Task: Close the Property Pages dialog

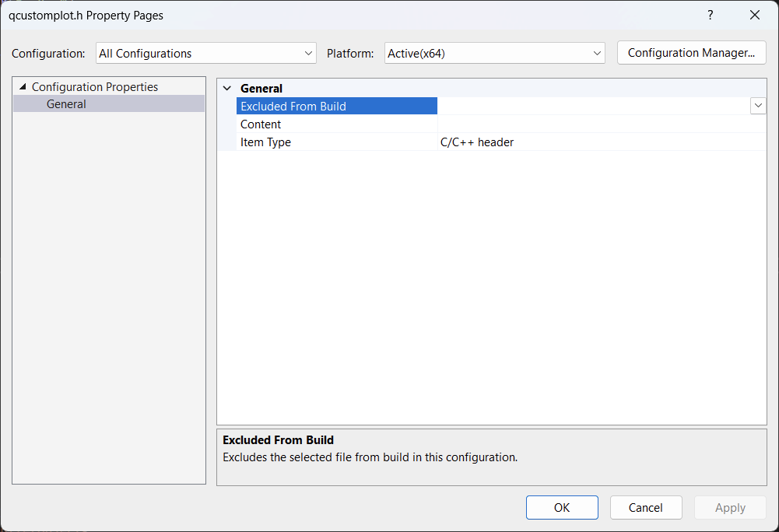Action: 754,16
